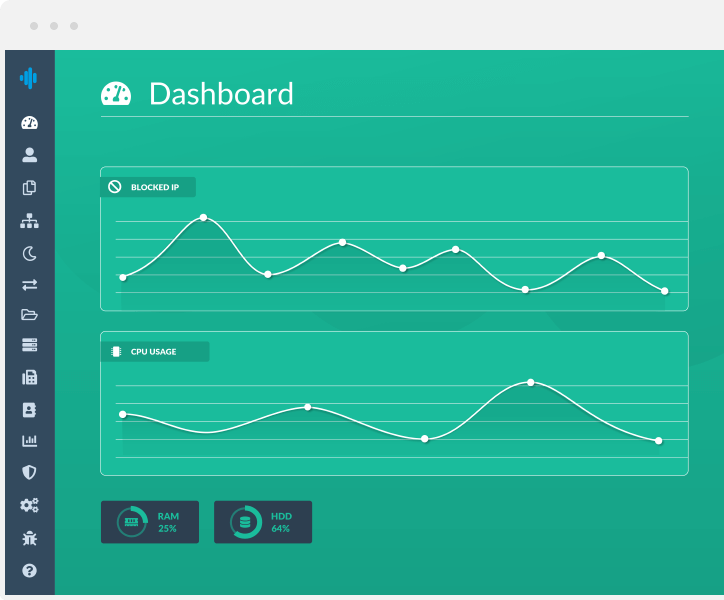Open the user profile sidebar icon
724x600 pixels.
[30, 155]
